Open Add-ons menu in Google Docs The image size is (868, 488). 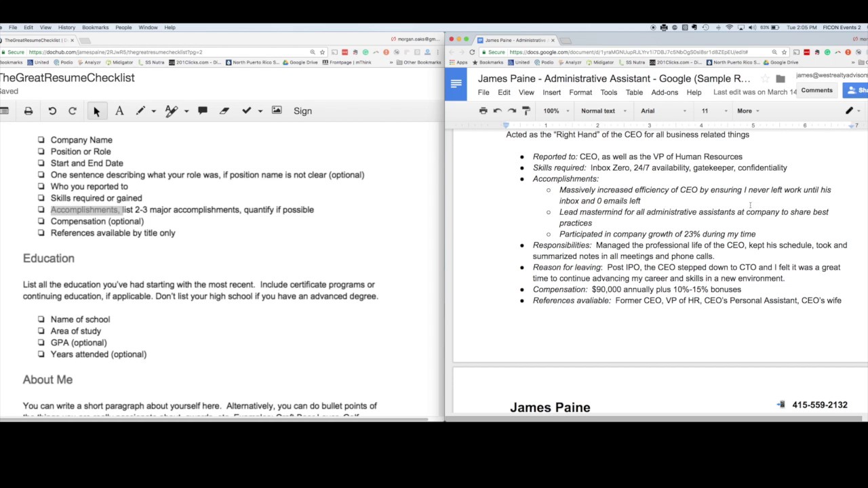tap(665, 93)
